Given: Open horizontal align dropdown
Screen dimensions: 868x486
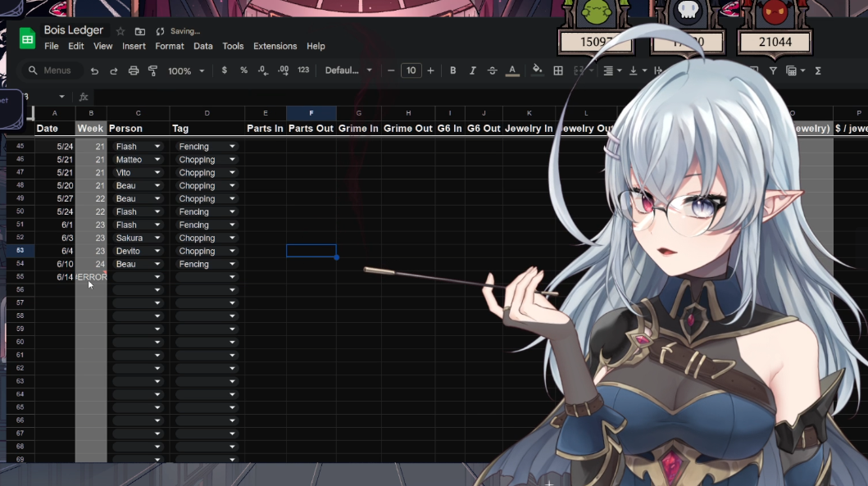Looking at the screenshot, I should pyautogui.click(x=612, y=70).
